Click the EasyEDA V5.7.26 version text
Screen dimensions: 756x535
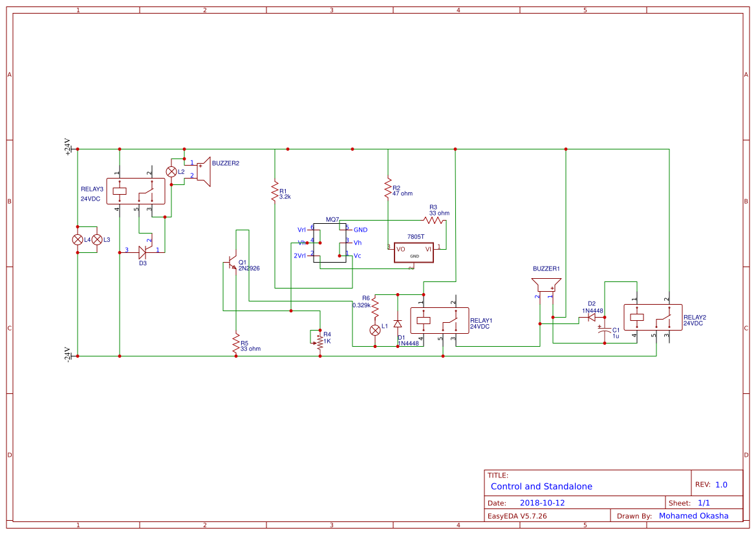(519, 516)
